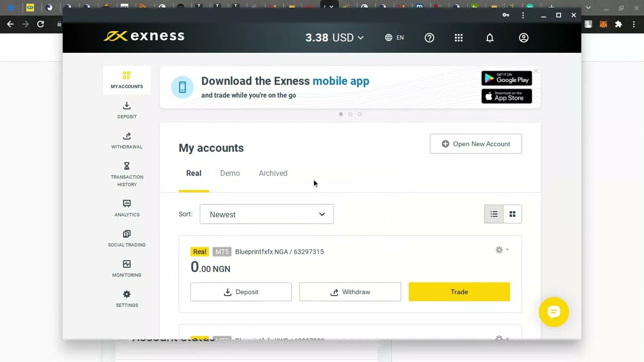Viewport: 644px width, 362px height.
Task: Click the Real badge on NGN account
Action: 200,252
